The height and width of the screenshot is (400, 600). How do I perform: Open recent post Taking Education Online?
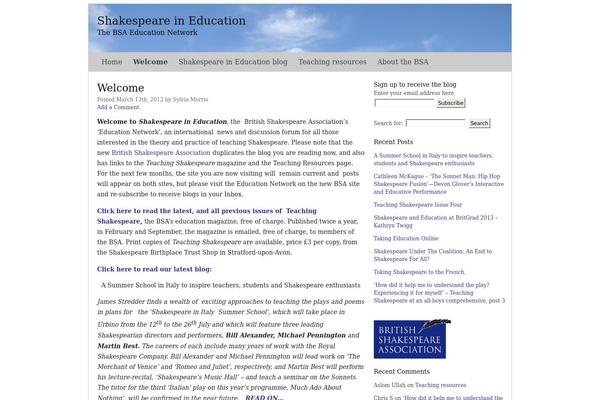[406, 238]
